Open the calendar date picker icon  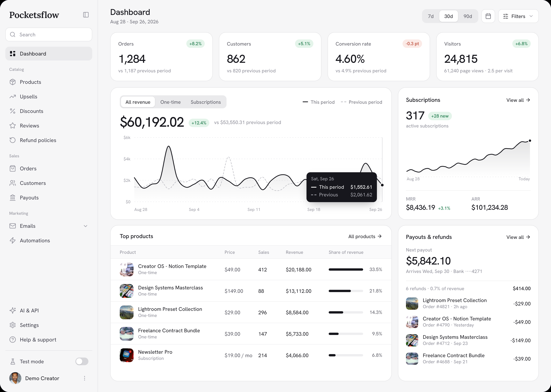tap(488, 16)
